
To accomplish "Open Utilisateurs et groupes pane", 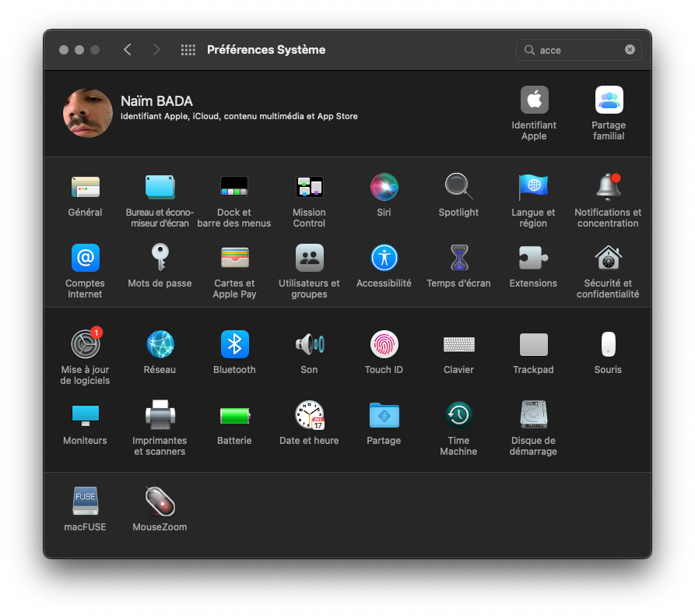I will 309,258.
